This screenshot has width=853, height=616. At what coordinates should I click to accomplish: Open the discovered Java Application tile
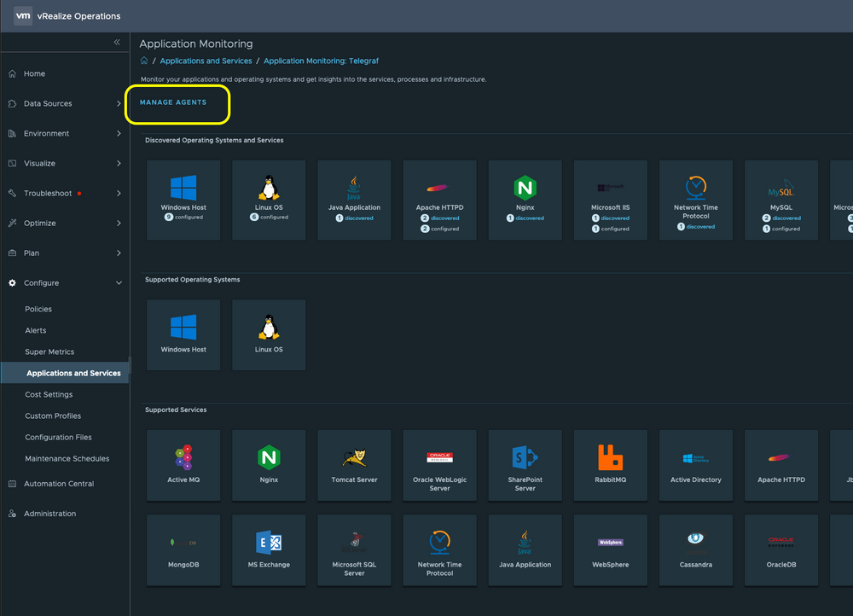click(x=354, y=200)
